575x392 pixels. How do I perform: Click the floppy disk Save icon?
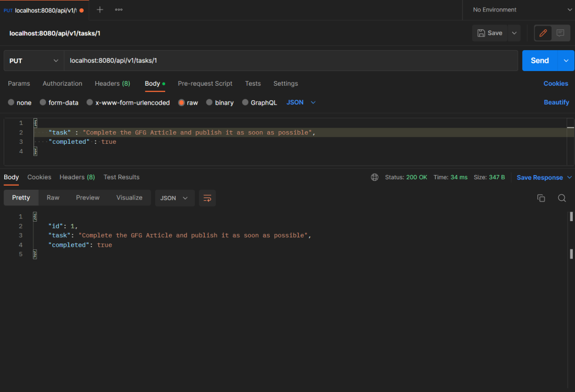(481, 33)
